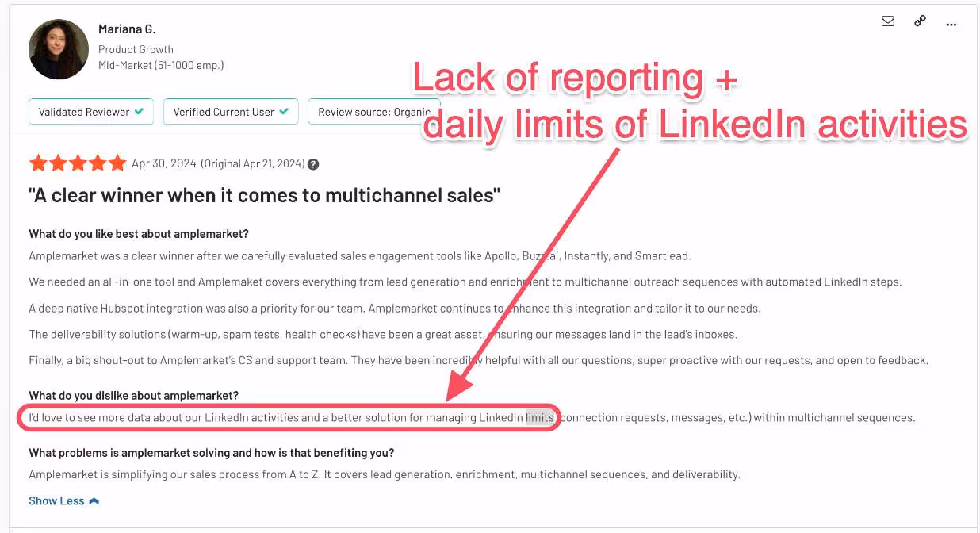Open reviewer profile by clicking Mariana G.

coord(127,29)
